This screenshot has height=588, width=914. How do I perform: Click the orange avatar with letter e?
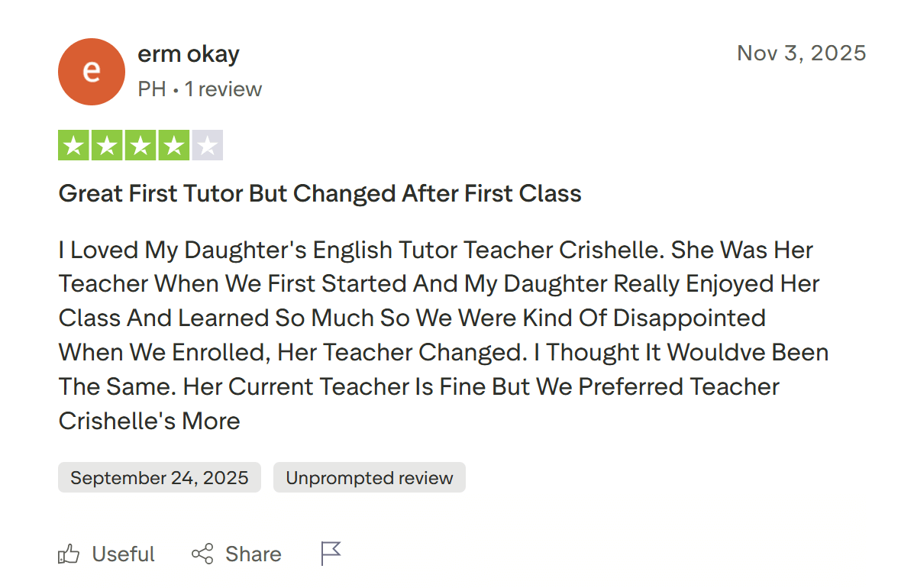click(92, 71)
